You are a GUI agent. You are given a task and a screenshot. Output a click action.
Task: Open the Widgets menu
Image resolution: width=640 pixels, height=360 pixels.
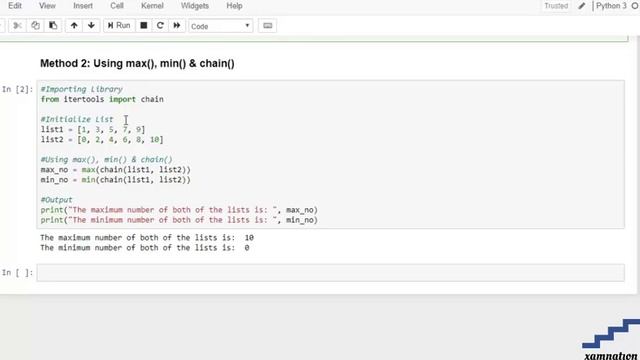coord(195,6)
